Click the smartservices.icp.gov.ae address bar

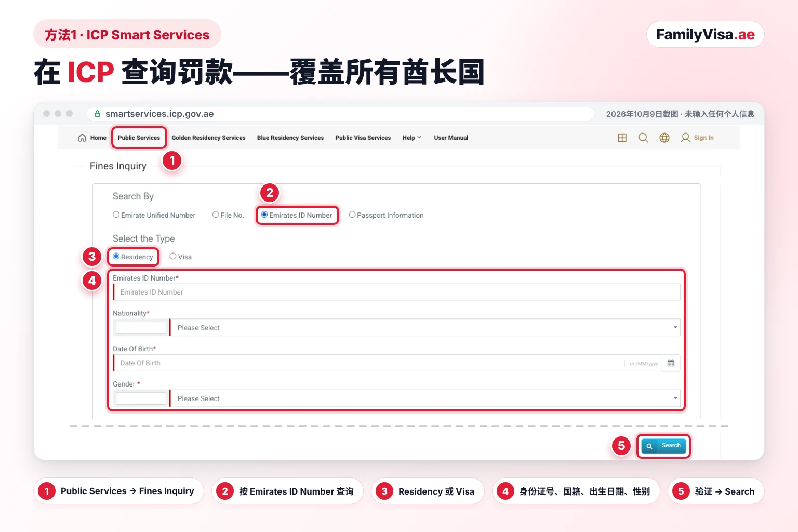tap(340, 114)
